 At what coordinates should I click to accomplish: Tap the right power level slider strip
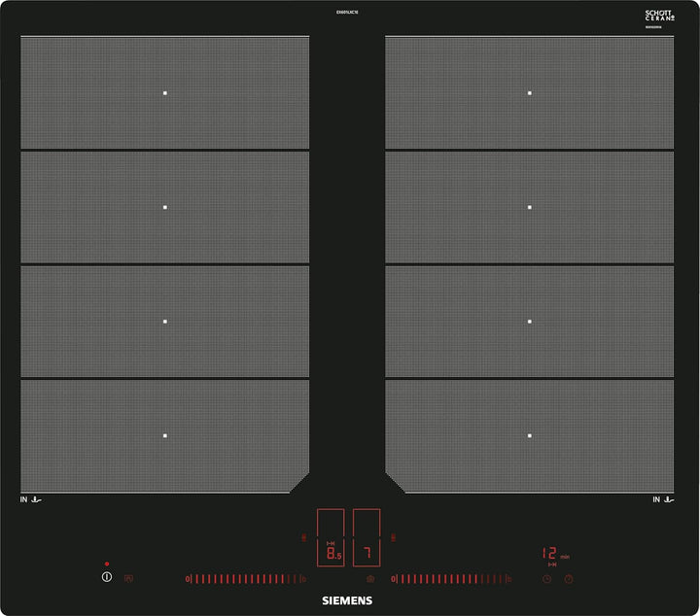[x=450, y=579]
